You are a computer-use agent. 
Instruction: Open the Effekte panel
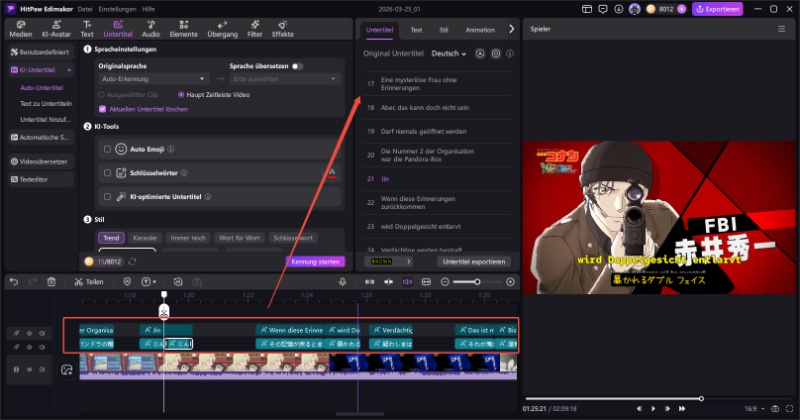click(283, 29)
